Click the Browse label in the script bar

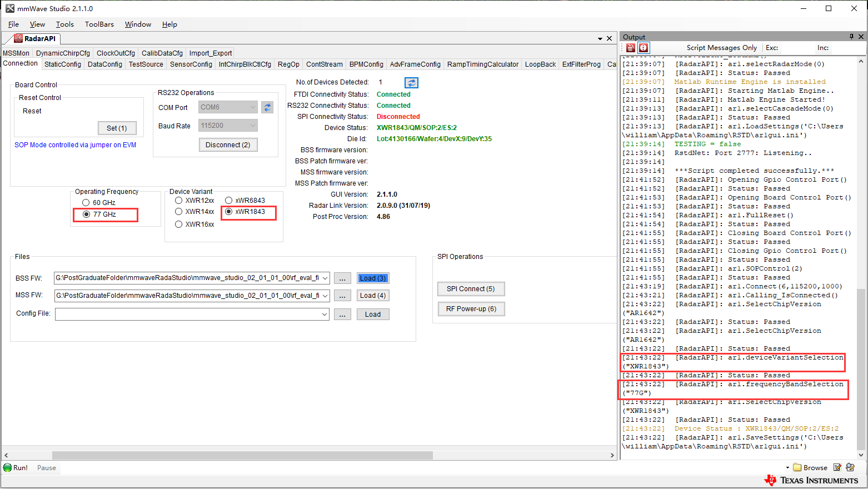[815, 468]
